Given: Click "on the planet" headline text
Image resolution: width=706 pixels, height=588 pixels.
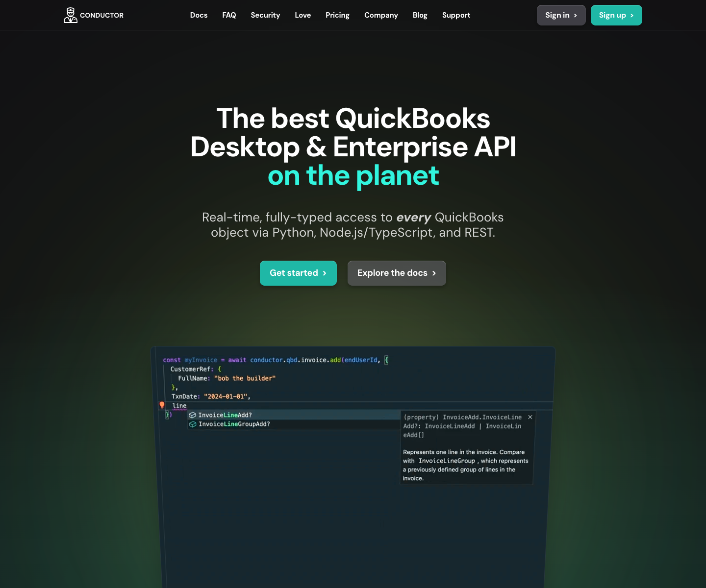Looking at the screenshot, I should 353,175.
